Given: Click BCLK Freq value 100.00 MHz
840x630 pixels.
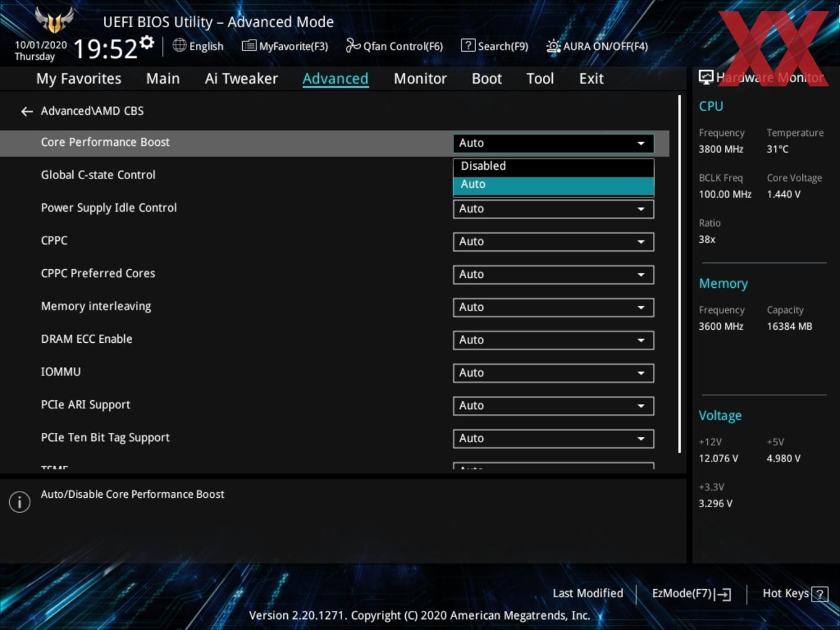Looking at the screenshot, I should [725, 194].
